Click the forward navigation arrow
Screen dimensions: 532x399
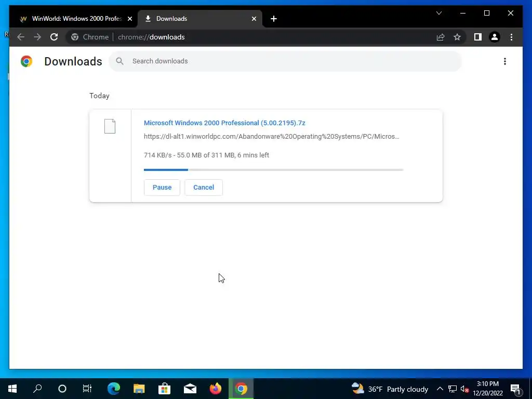pyautogui.click(x=37, y=37)
